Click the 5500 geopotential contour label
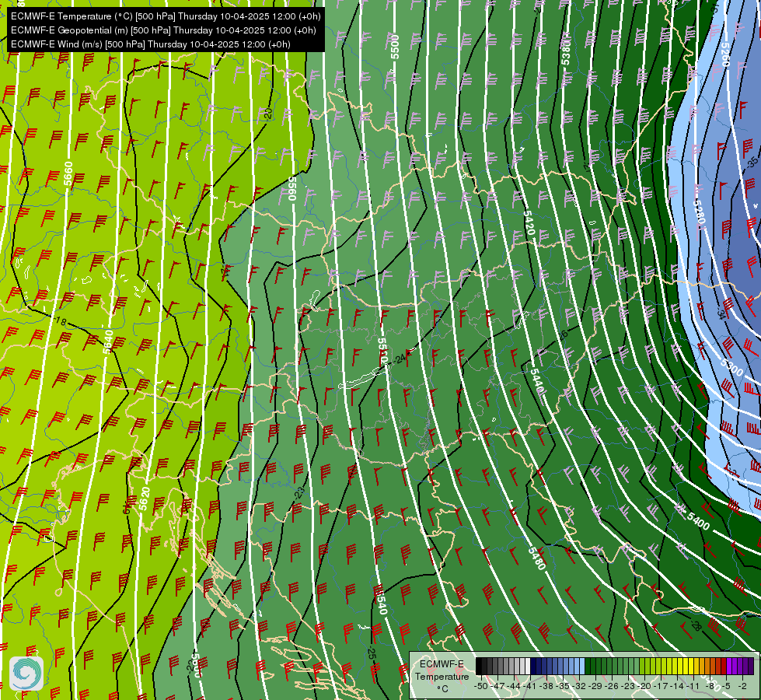The height and width of the screenshot is (700, 761). coord(395,47)
